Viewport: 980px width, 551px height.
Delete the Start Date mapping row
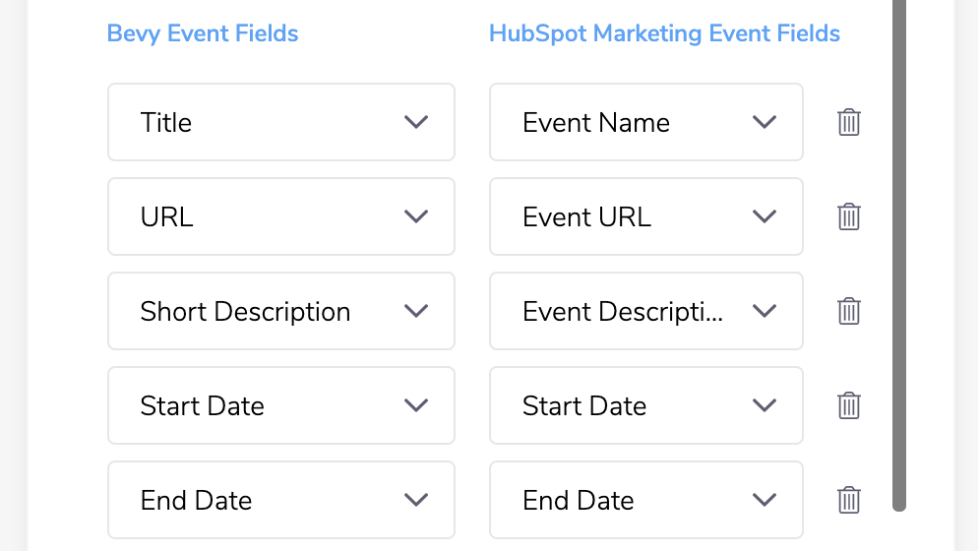pyautogui.click(x=848, y=404)
